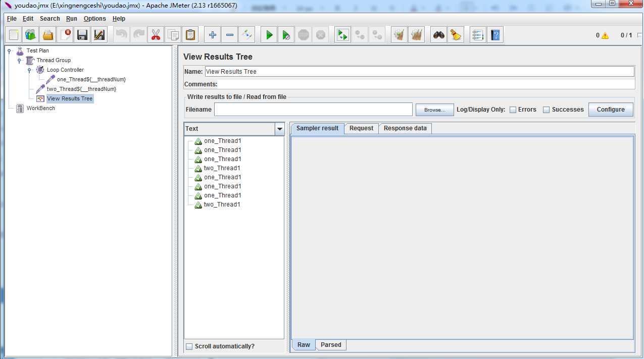Toggle the Scroll automatically checkbox
The height and width of the screenshot is (359, 644).
point(189,346)
